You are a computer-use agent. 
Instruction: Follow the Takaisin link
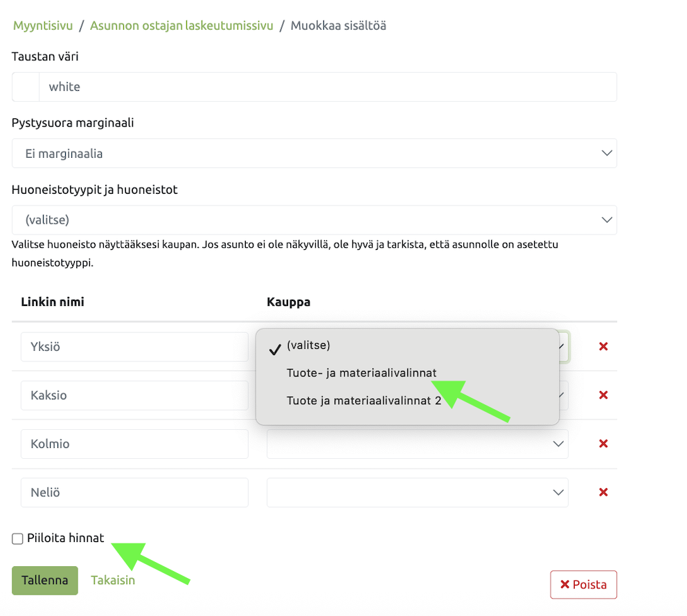pyautogui.click(x=113, y=580)
